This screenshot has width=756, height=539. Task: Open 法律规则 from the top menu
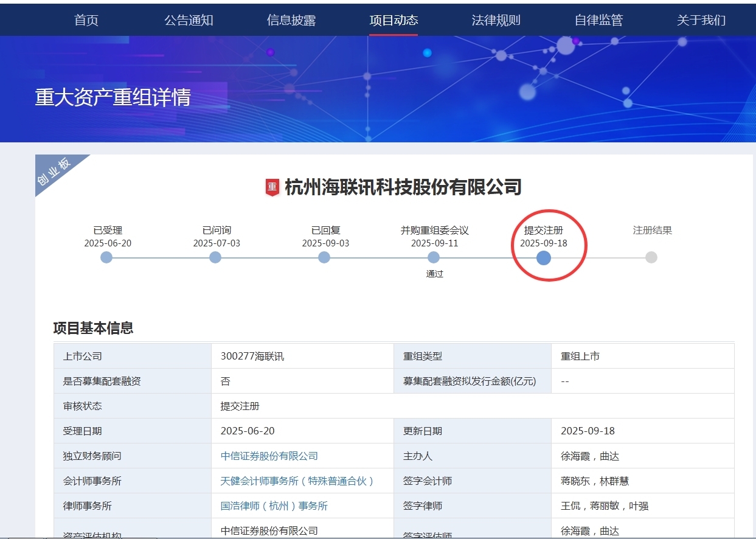(496, 20)
